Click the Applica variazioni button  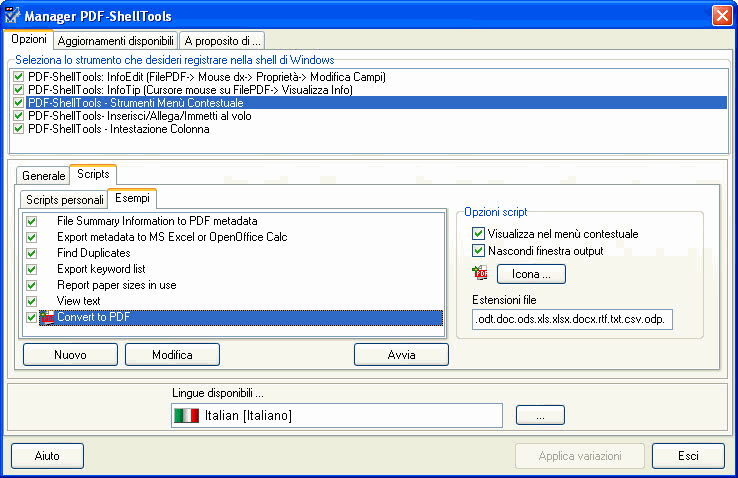point(580,456)
